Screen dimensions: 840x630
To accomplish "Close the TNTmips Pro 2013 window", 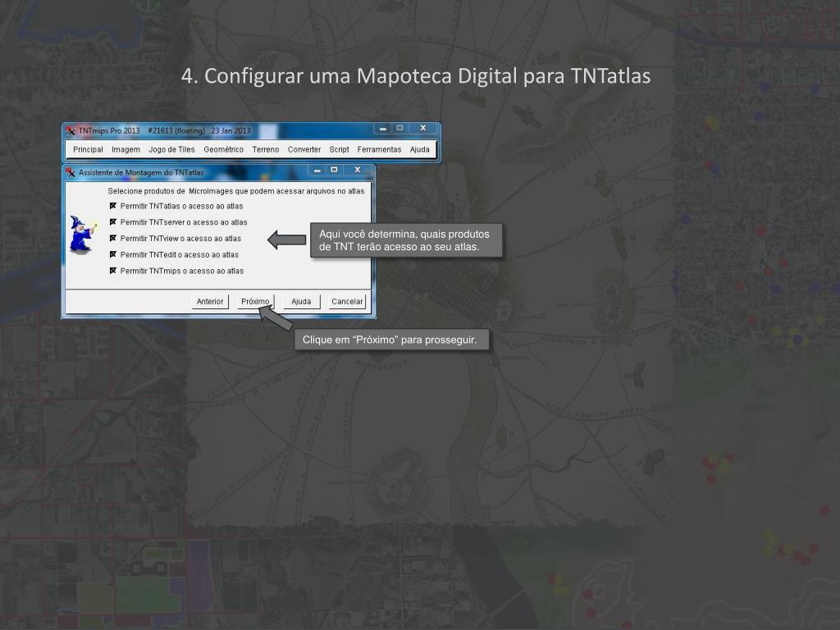I will (x=422, y=128).
